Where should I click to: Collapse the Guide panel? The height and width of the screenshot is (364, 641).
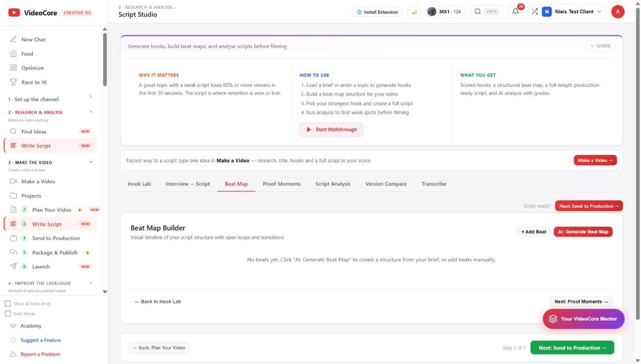(x=600, y=46)
